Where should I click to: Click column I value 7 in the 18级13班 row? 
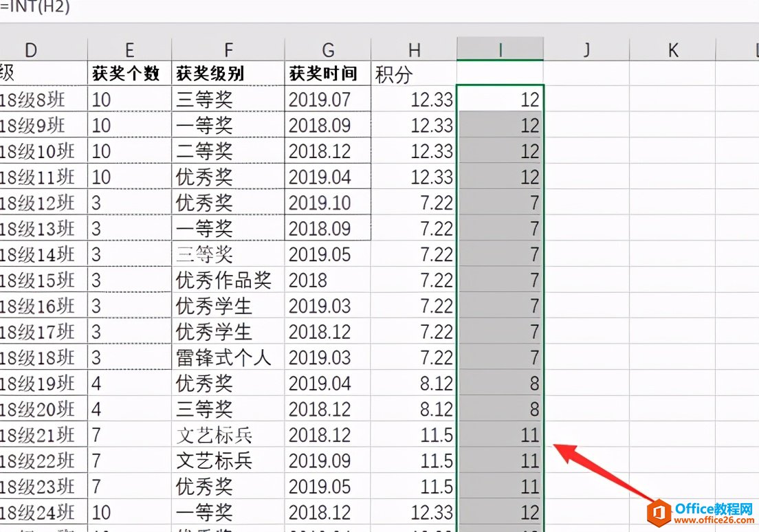[500, 228]
